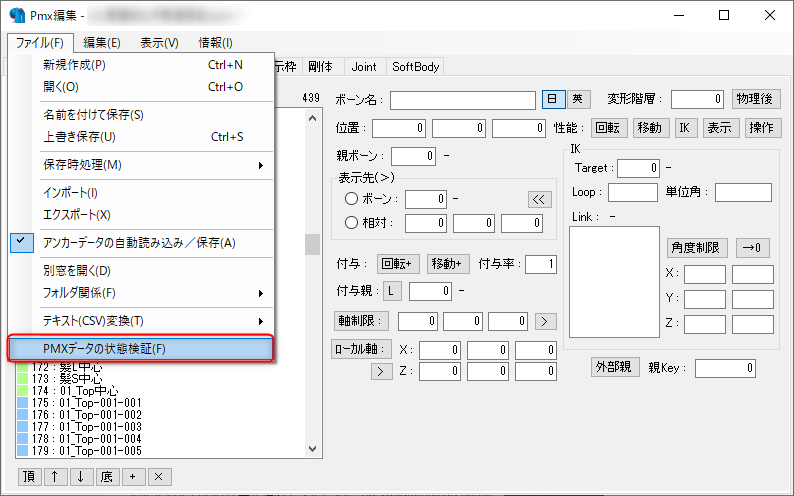Click the 軸制限 button
This screenshot has width=794, height=496.
[360, 321]
